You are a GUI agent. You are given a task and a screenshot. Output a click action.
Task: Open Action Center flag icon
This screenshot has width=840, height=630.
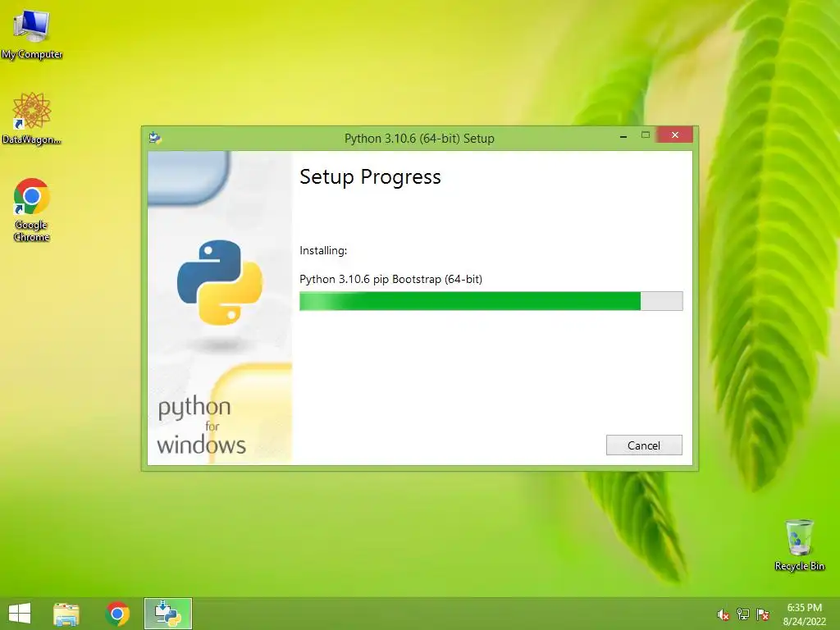pyautogui.click(x=763, y=614)
